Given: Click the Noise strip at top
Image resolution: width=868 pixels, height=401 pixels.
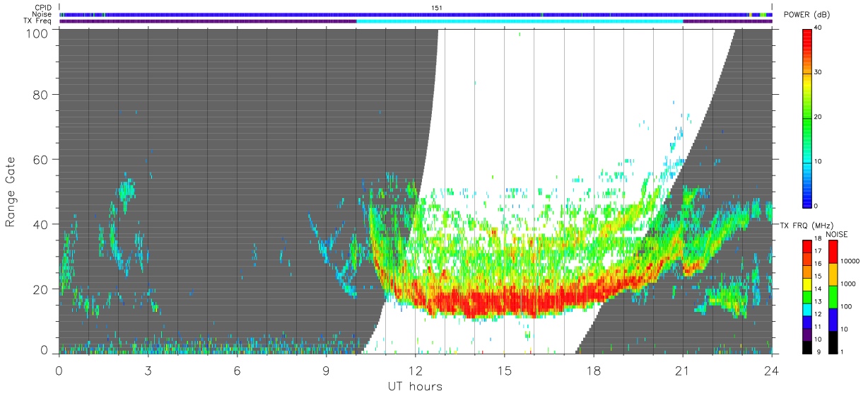Looking at the screenshot, I should click(416, 14).
